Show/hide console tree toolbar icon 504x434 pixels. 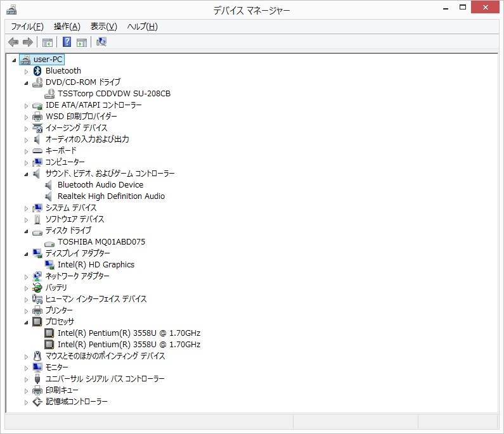[x=48, y=42]
